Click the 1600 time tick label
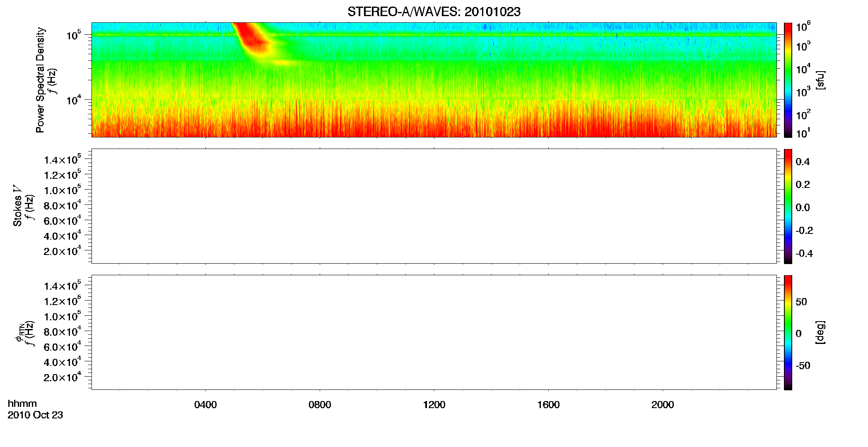The height and width of the screenshot is (447, 868). (548, 405)
